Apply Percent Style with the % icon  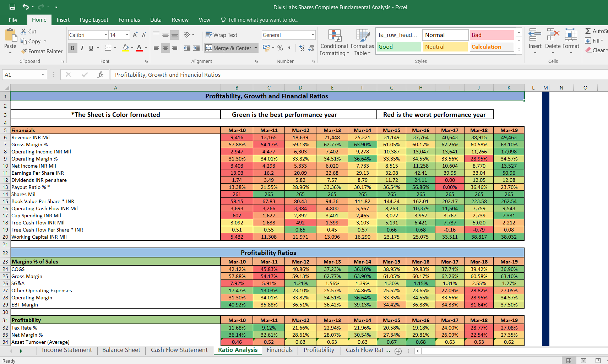[280, 48]
